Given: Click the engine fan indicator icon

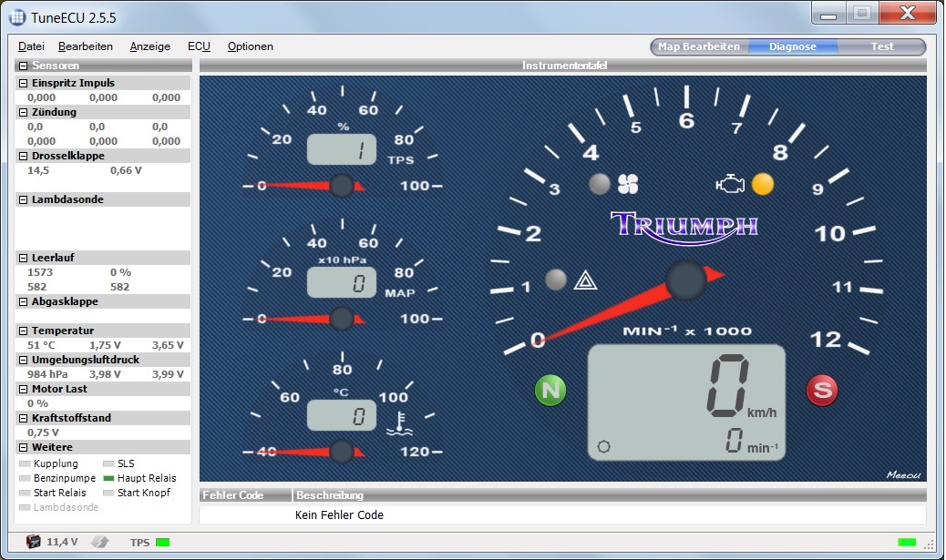Looking at the screenshot, I should point(627,184).
